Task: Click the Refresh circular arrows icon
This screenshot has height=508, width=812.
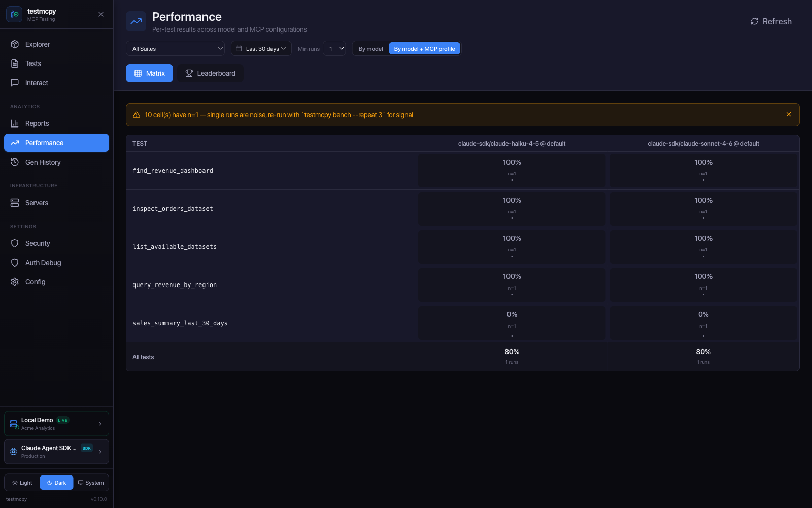Action: pos(754,21)
